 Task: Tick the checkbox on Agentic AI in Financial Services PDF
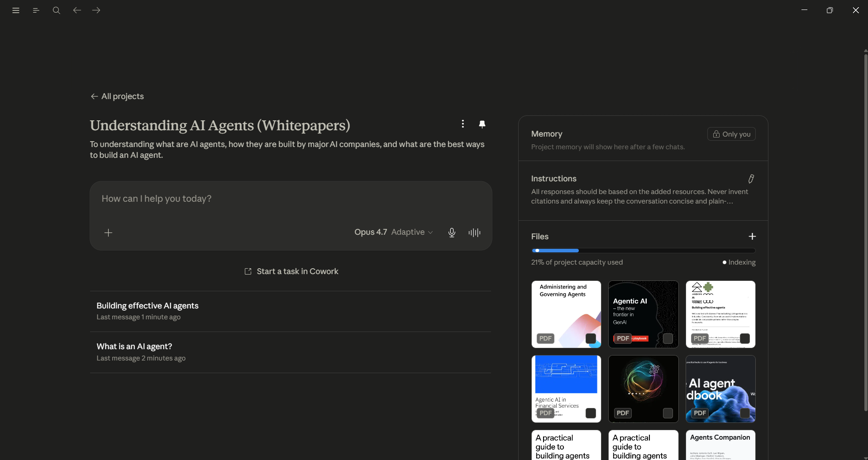point(591,413)
